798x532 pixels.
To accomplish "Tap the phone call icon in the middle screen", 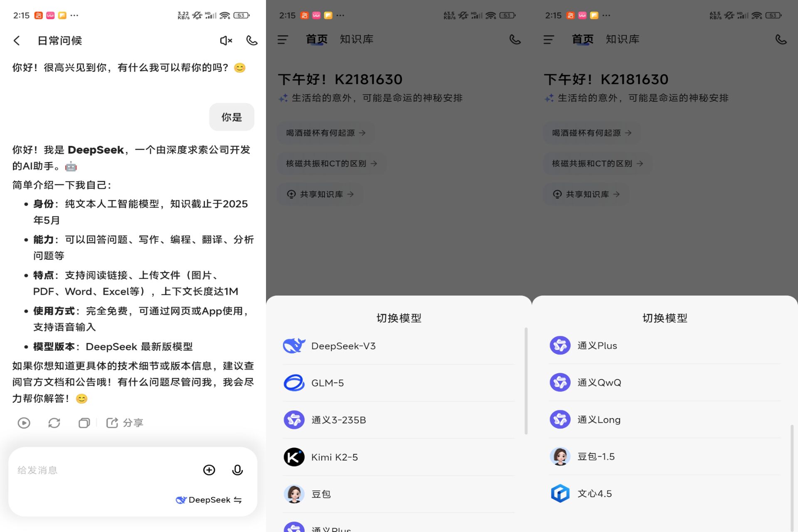I will tap(515, 39).
